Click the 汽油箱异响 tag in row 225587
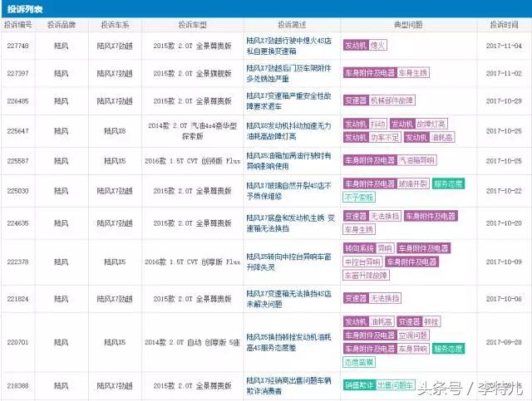The width and height of the screenshot is (532, 401). click(416, 160)
